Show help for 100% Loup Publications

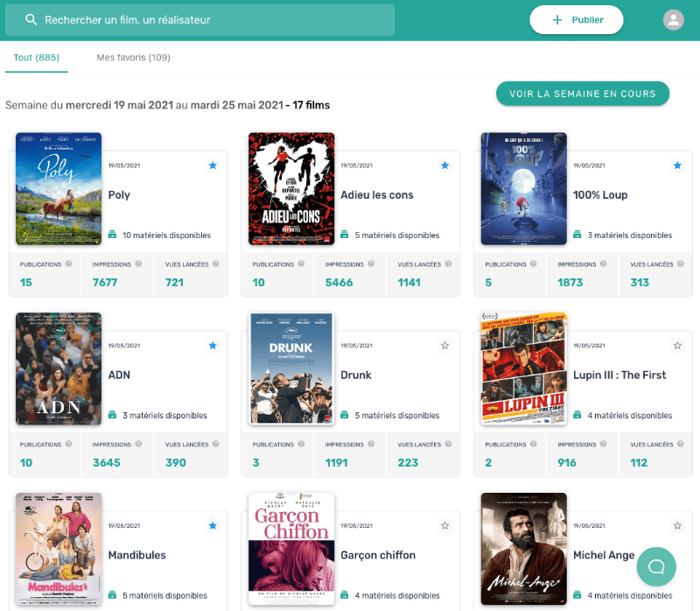click(x=534, y=264)
